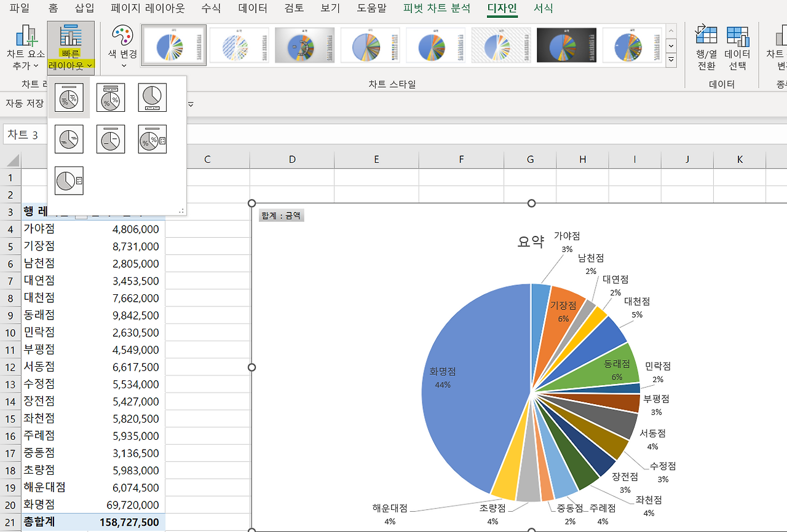Switch to the 서식 tab

(x=544, y=8)
